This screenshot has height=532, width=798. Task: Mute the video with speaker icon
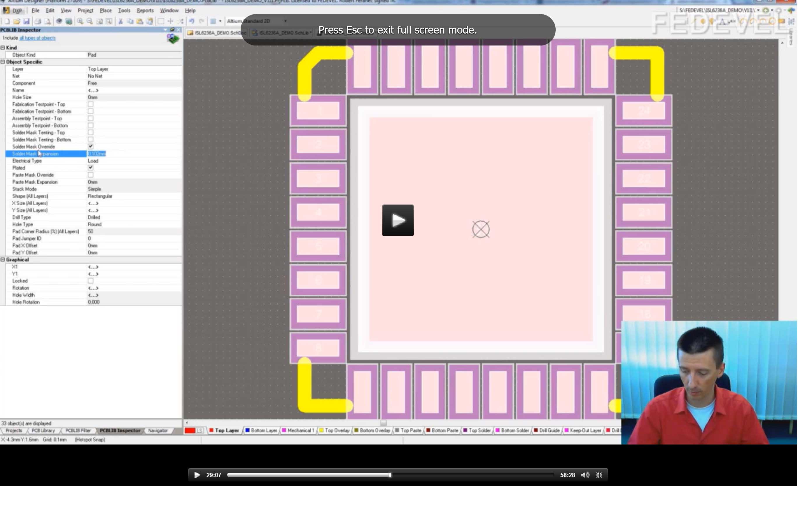[585, 475]
